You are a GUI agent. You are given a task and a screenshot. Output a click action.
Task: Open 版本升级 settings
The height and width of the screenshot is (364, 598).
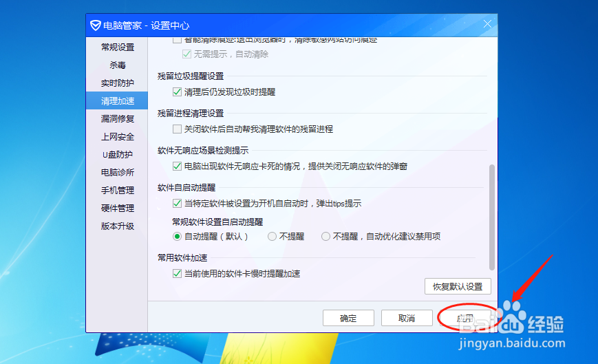118,226
